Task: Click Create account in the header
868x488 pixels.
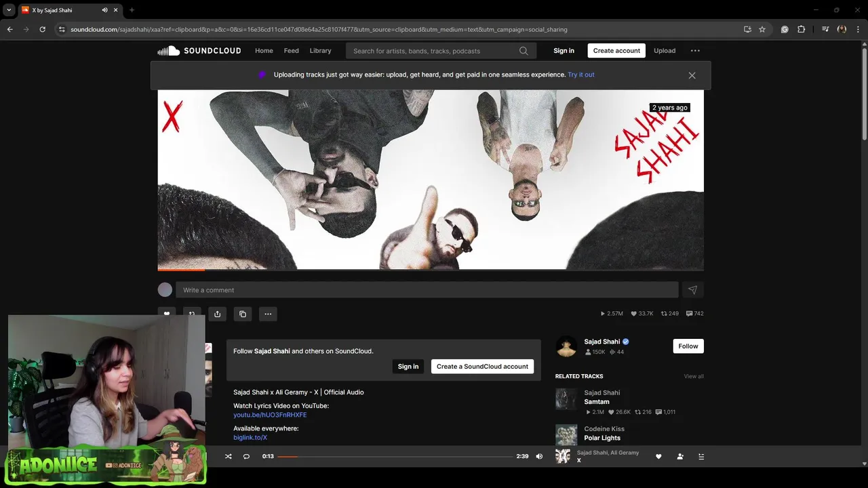Action: point(616,51)
